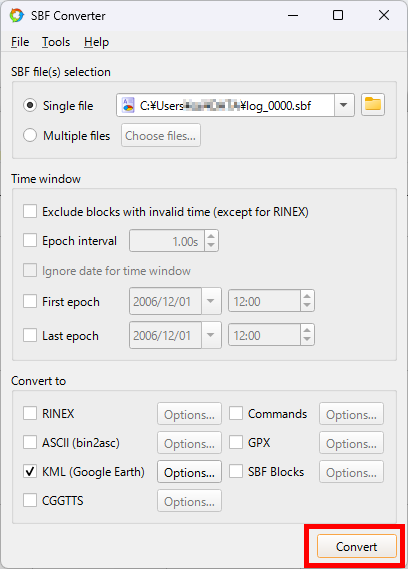Minimize the SBF Converter window

pyautogui.click(x=293, y=15)
